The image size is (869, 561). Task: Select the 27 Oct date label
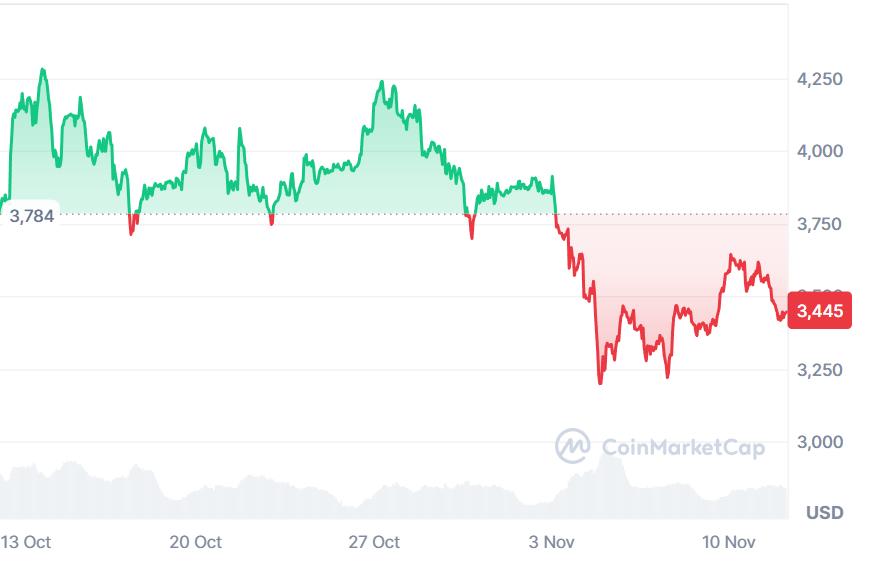[374, 542]
